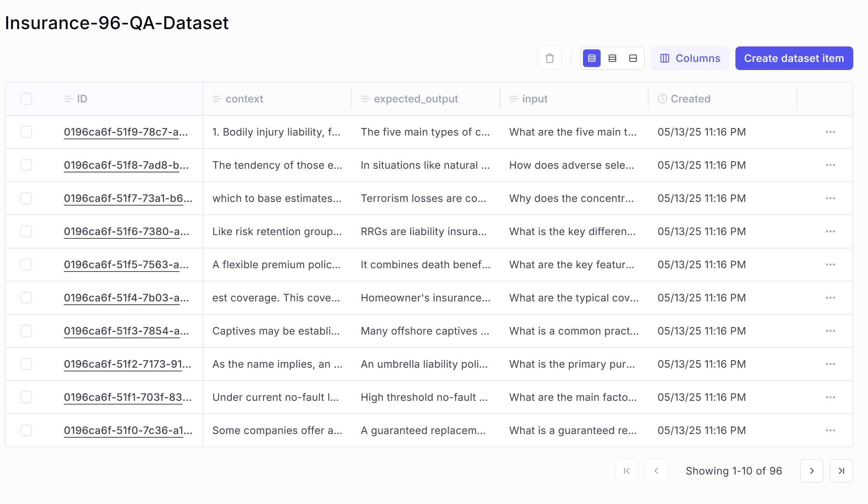The image size is (868, 504).
Task: Open row actions menu for 0196ca6f-51f3 row
Action: pos(830,331)
